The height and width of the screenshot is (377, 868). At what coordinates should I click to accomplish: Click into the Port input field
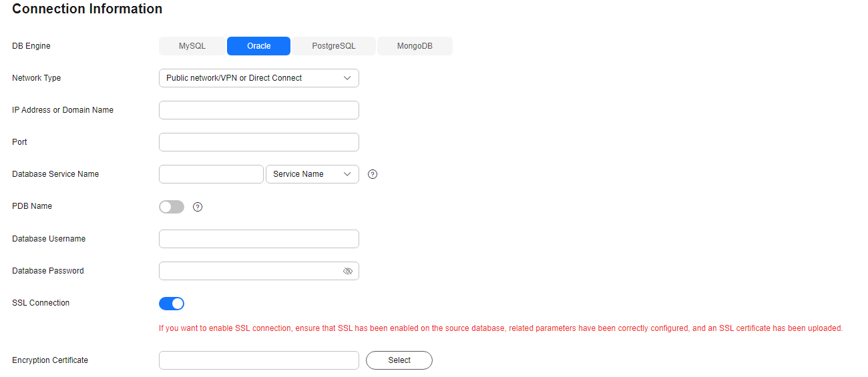coord(259,142)
